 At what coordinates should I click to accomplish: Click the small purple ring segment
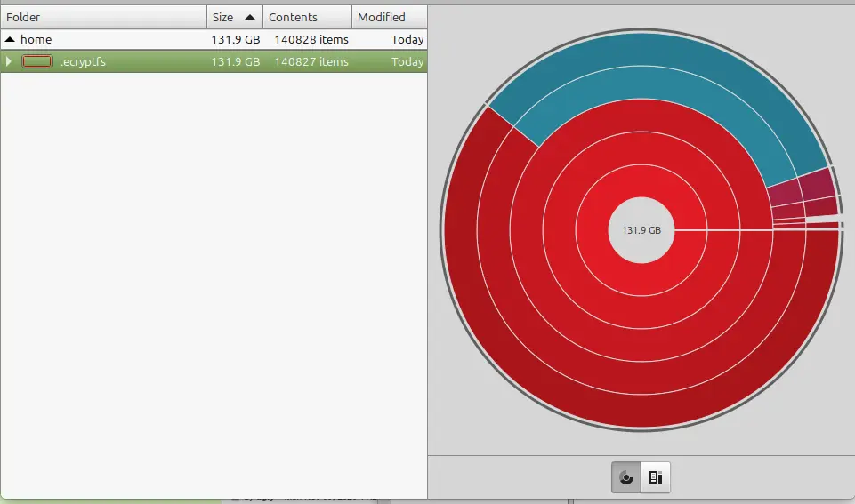click(817, 185)
